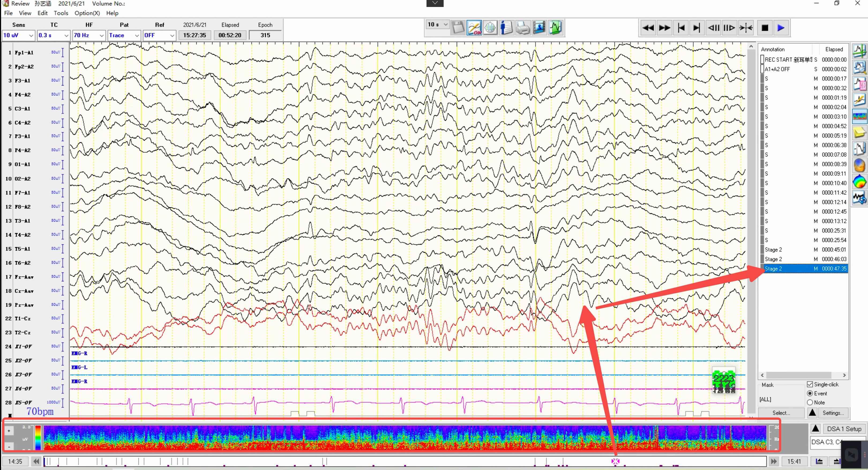Open the Tools menu
The height and width of the screenshot is (470, 868).
[61, 13]
